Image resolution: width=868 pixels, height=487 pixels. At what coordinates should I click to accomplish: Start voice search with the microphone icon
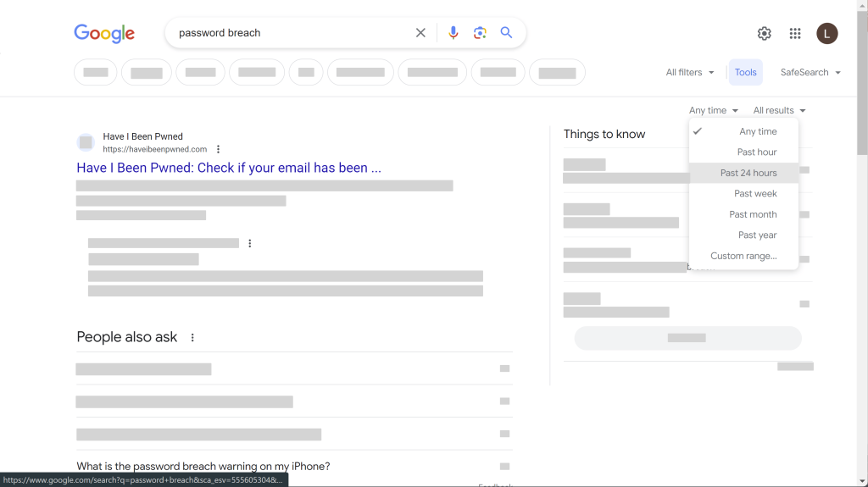(453, 33)
